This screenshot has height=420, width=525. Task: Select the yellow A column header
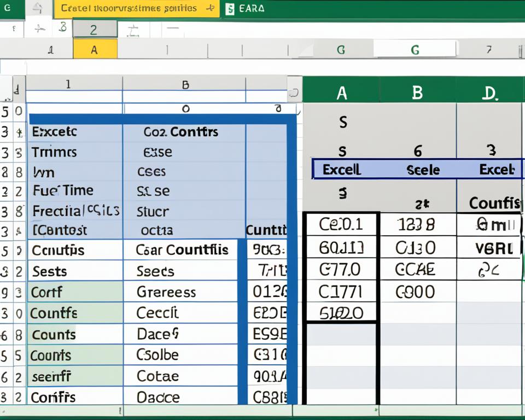95,50
